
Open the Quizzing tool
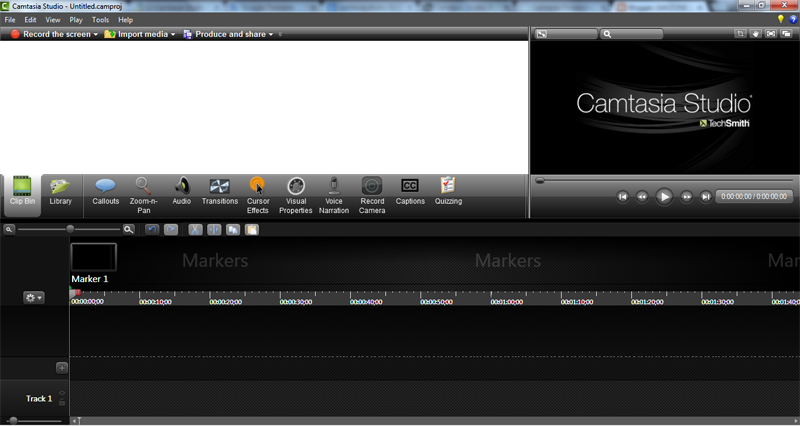coord(448,191)
